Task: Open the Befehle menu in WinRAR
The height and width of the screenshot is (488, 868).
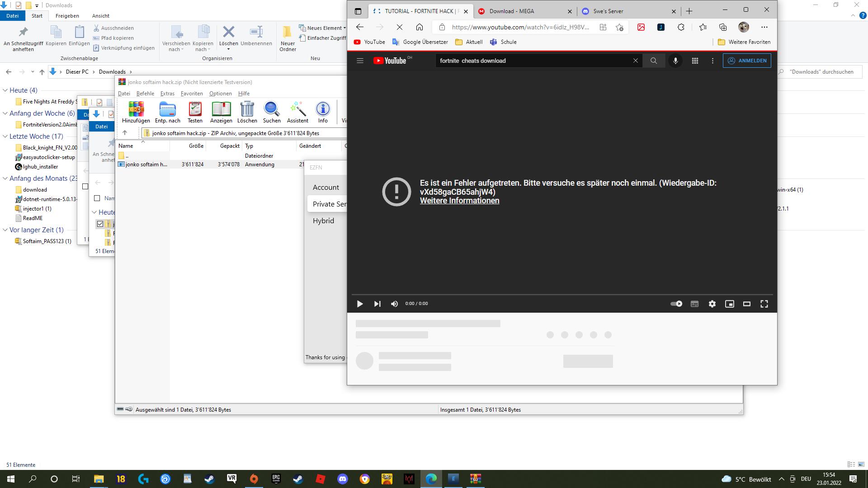Action: pyautogui.click(x=145, y=94)
